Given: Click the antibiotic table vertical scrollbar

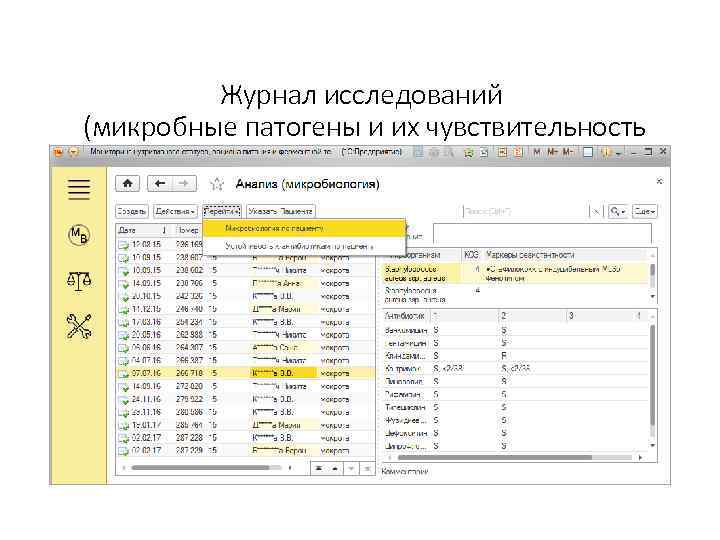Looking at the screenshot, I should (652, 375).
